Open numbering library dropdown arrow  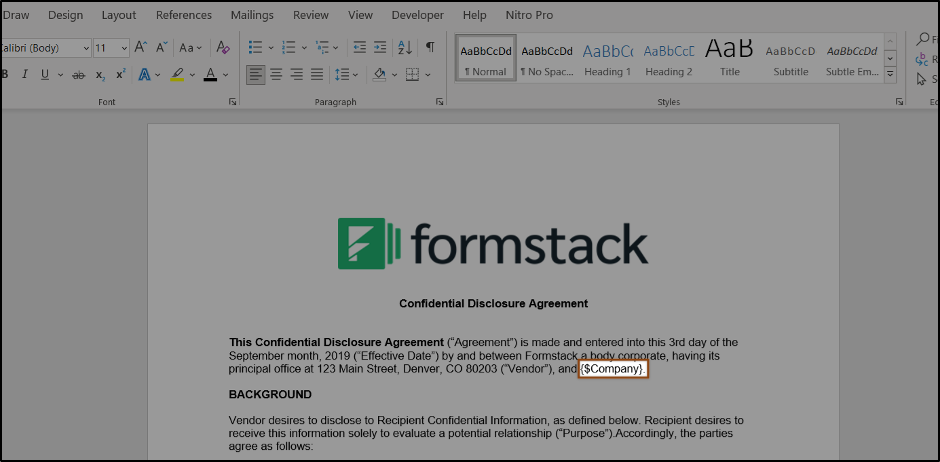tap(304, 47)
